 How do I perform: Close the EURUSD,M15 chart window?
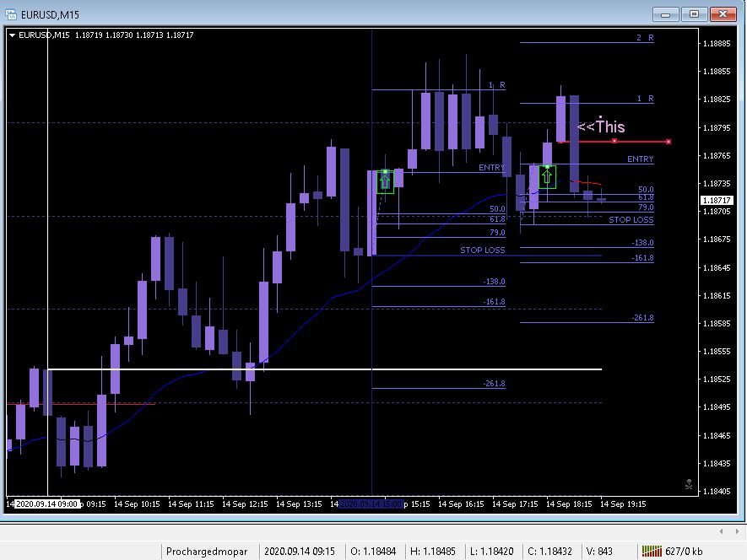723,14
